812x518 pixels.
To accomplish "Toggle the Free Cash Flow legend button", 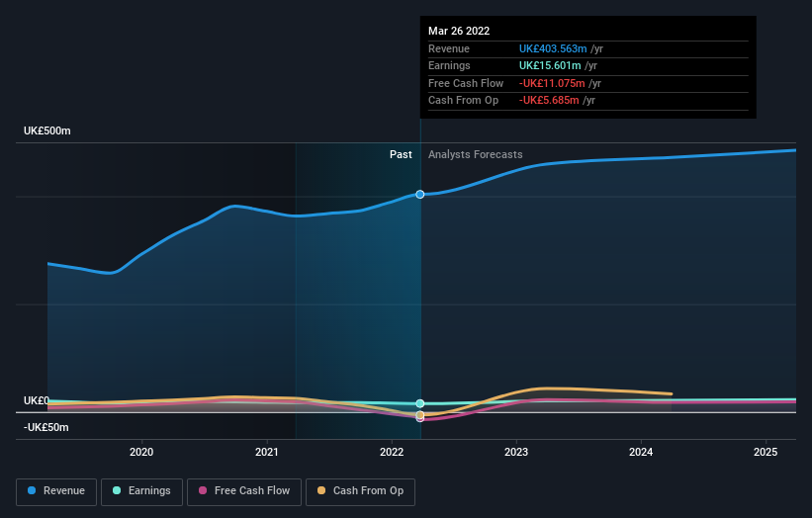I will click(x=244, y=491).
